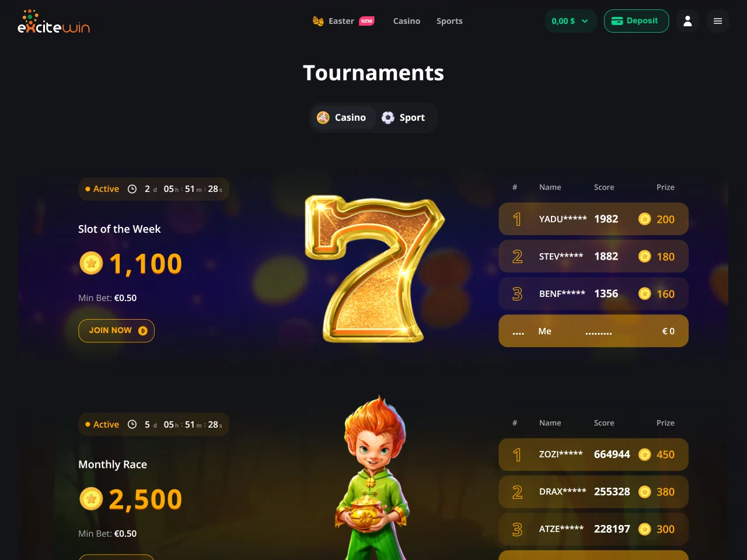The width and height of the screenshot is (747, 560).
Task: Click the coin icon next to 200 prize
Action: pos(644,219)
